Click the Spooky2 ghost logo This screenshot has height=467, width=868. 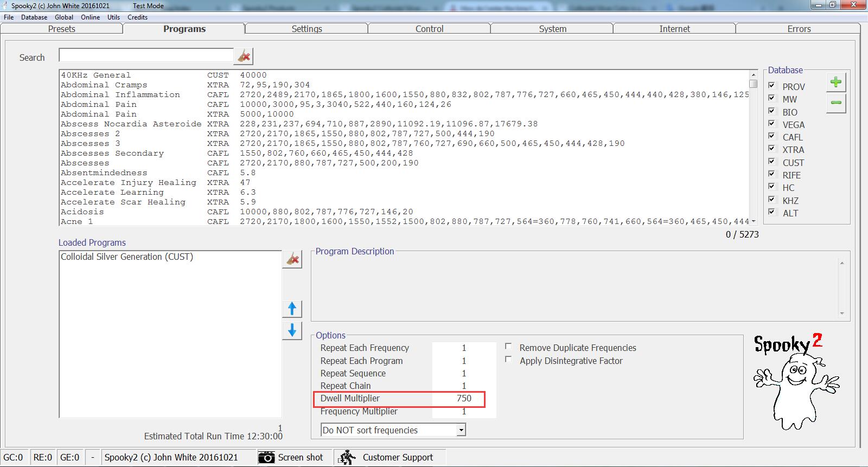pyautogui.click(x=796, y=382)
